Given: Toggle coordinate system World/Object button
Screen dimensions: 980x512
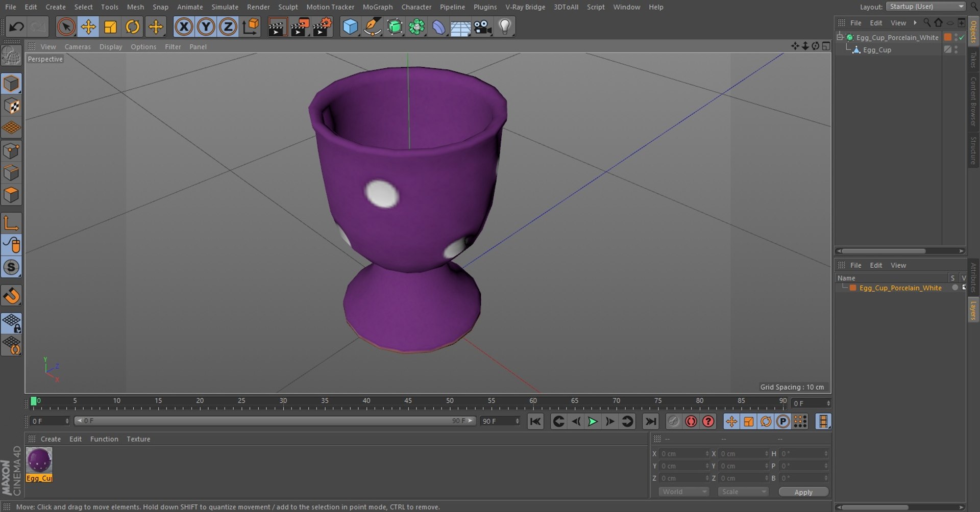Looking at the screenshot, I should tap(250, 27).
